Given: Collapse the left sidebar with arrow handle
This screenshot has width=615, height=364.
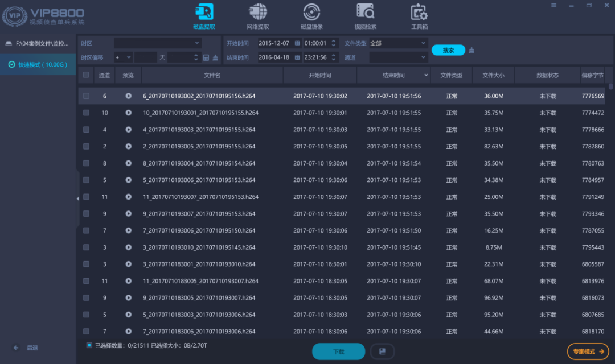Looking at the screenshot, I should [x=77, y=198].
